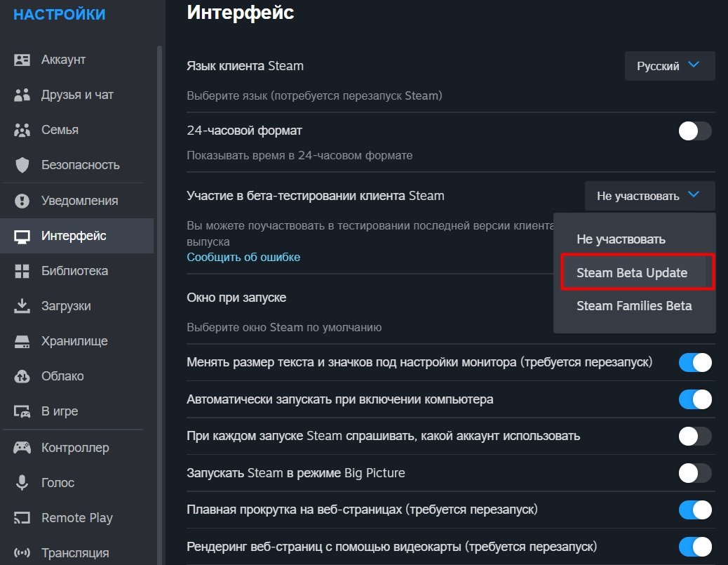
Task: Click the Family group icon
Action: (x=22, y=130)
